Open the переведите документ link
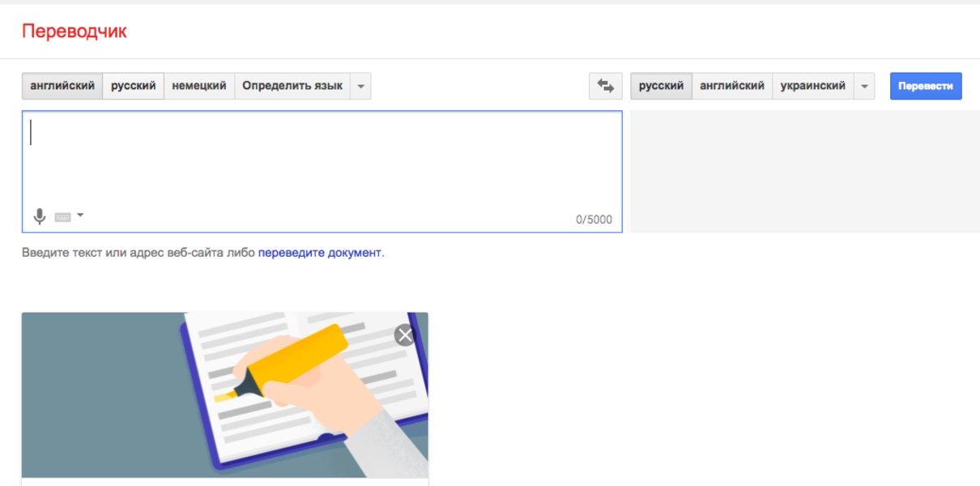Viewport: 980px width, 486px height. 320,253
